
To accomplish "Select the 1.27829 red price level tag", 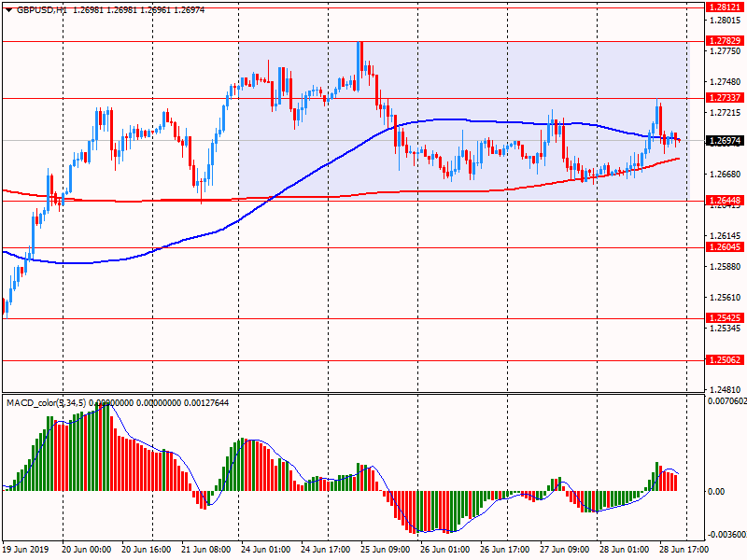I will [x=725, y=41].
